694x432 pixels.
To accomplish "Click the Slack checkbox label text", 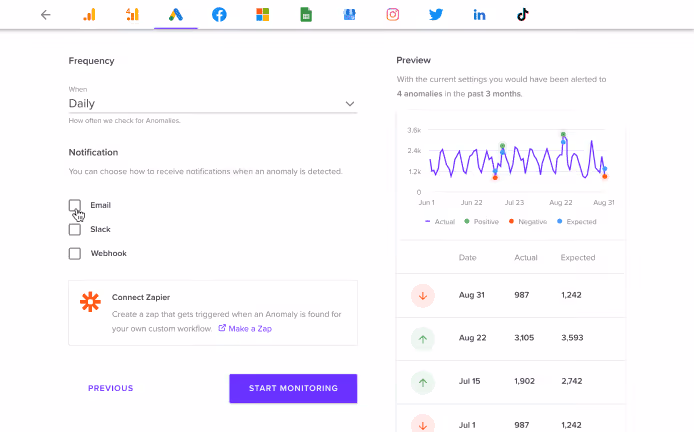I will click(x=100, y=229).
